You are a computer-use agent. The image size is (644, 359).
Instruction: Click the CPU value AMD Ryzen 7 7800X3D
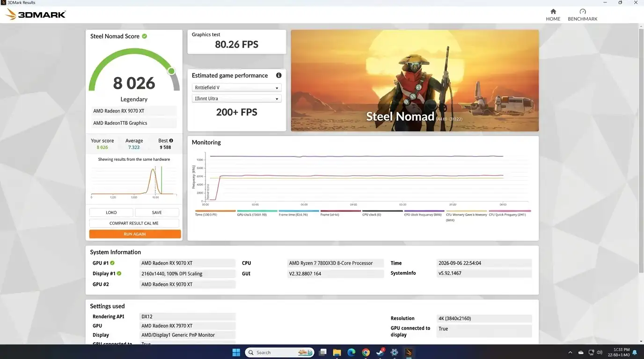(335, 263)
